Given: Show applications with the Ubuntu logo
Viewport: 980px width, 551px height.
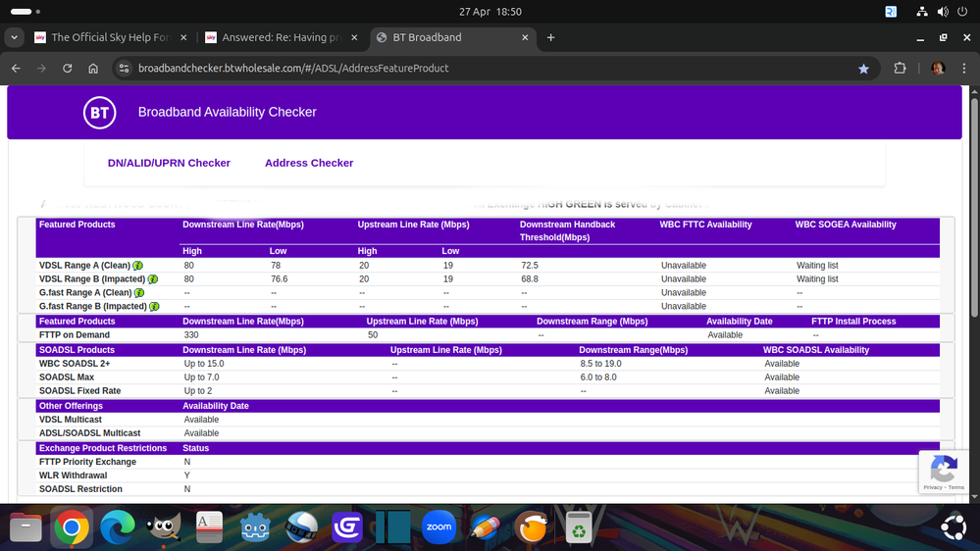Looking at the screenshot, I should point(954,527).
